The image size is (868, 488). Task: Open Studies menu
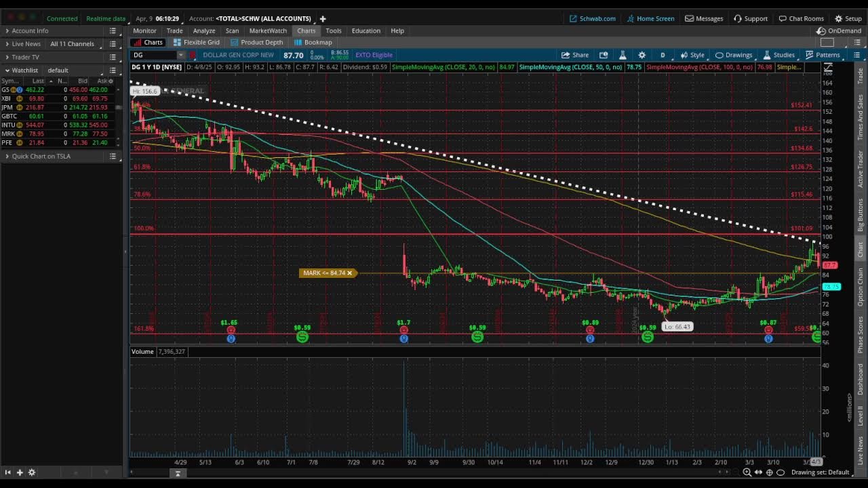tap(778, 55)
